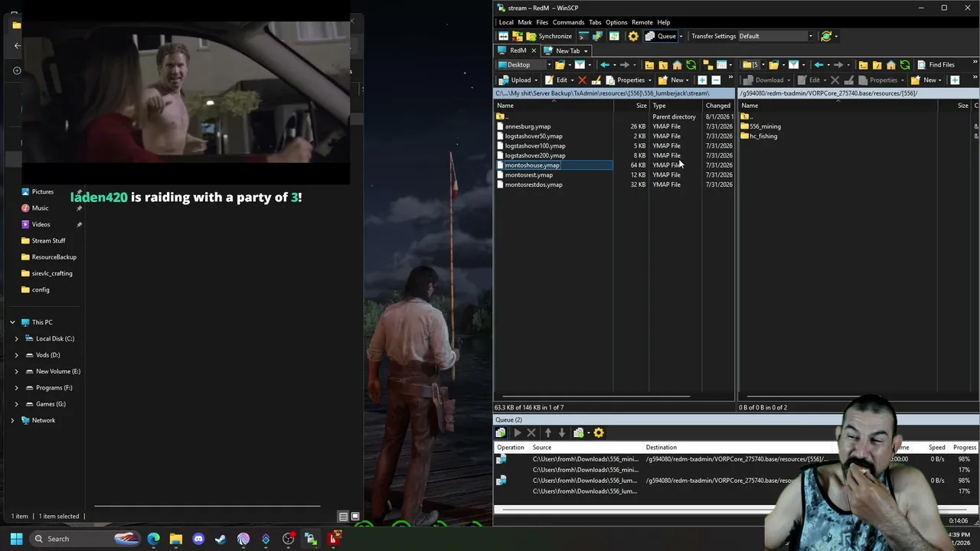980x551 pixels.
Task: Refresh the local directory panel
Action: coord(691,65)
